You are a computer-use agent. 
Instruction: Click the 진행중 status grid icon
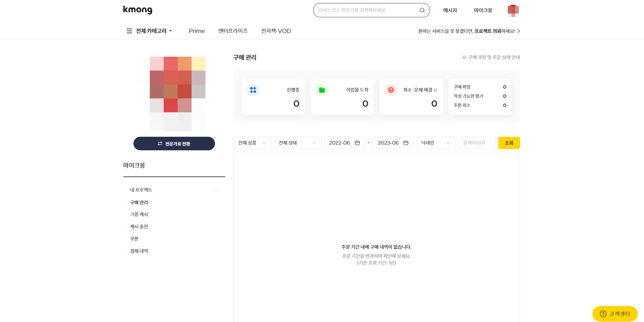coord(253,90)
